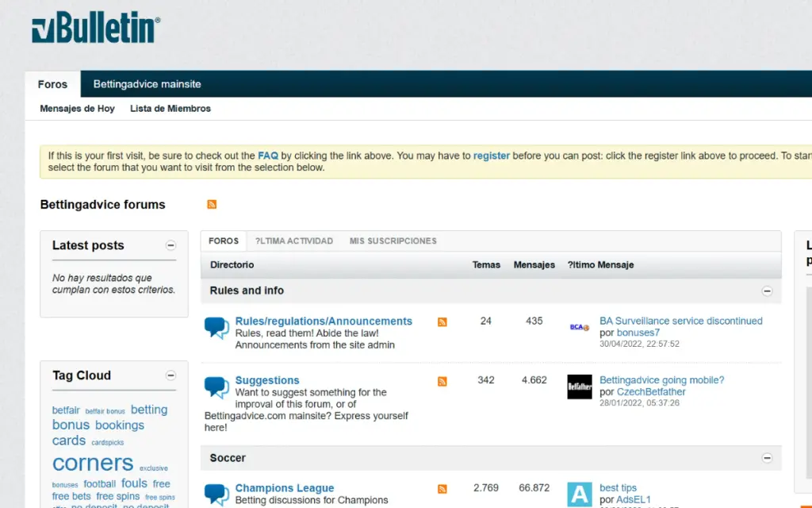The image size is (812, 508).
Task: Open Bettingadvice mainsite tab
Action: tap(147, 84)
